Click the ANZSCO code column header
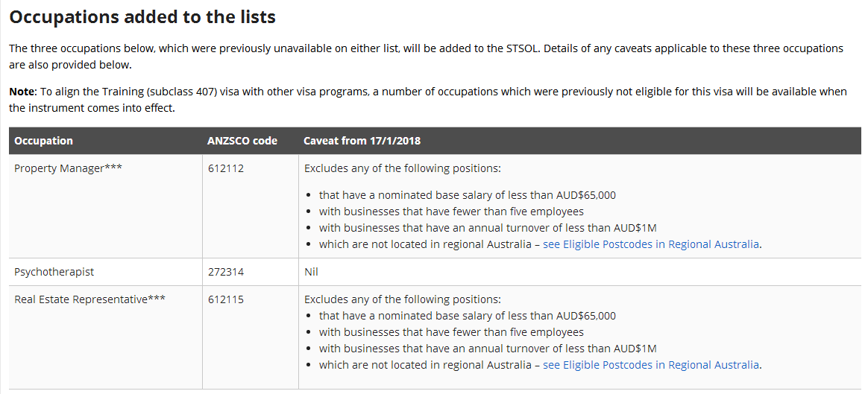 tap(242, 141)
